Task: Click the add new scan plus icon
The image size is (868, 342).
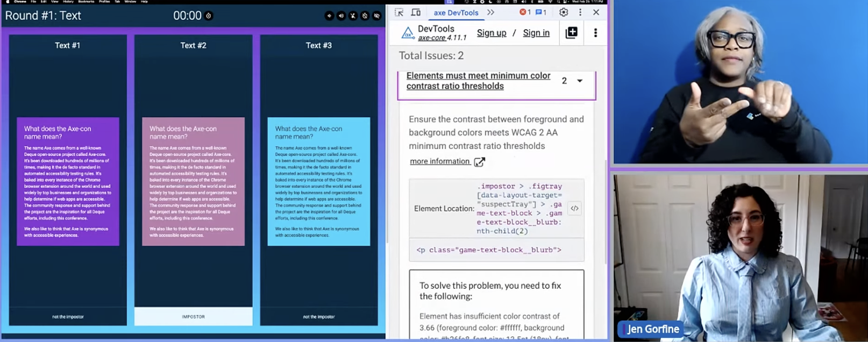Action: (572, 33)
